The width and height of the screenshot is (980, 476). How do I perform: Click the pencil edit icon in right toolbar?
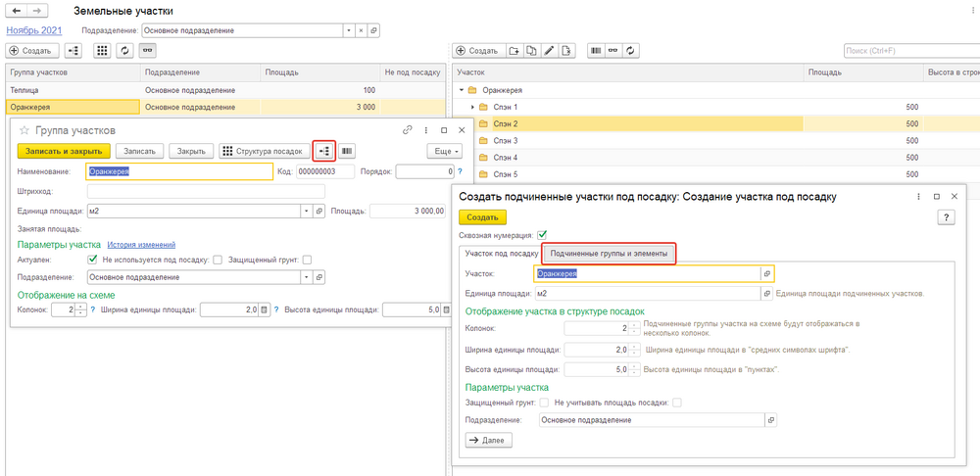pyautogui.click(x=549, y=50)
